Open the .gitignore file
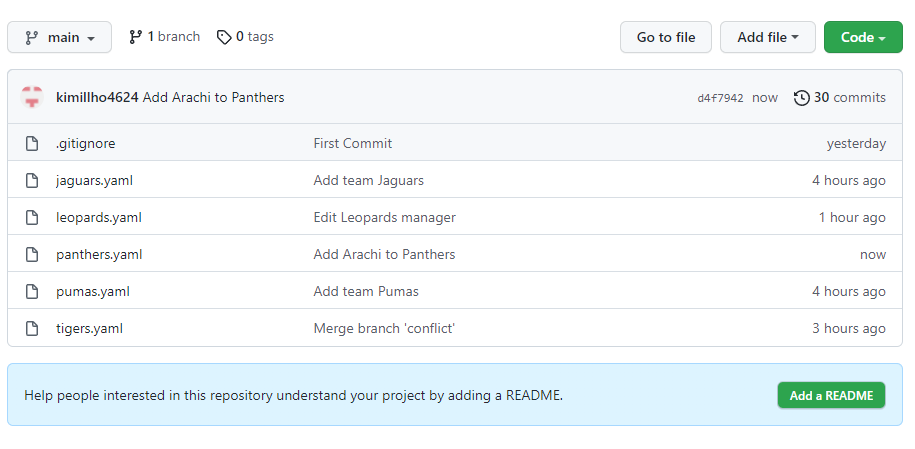This screenshot has width=915, height=449. tap(86, 144)
